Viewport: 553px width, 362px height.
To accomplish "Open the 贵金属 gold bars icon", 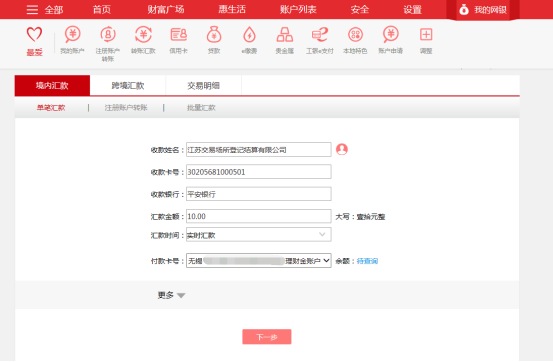I will [x=285, y=35].
